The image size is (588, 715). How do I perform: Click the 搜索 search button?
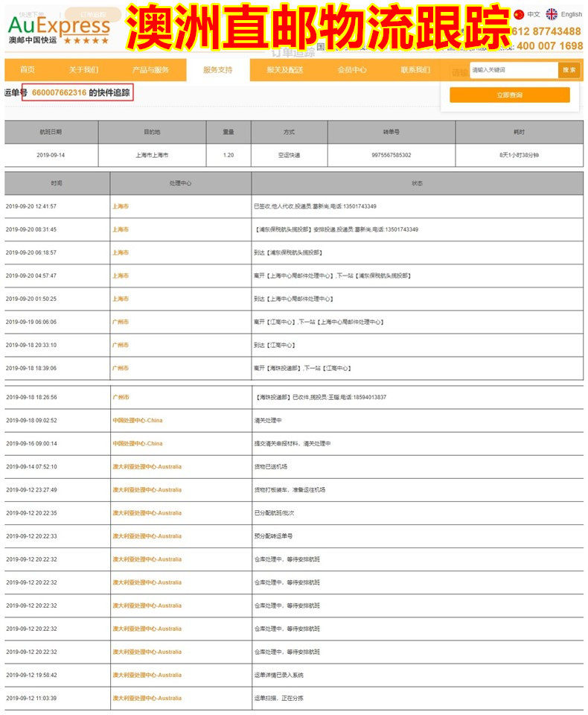(x=569, y=70)
